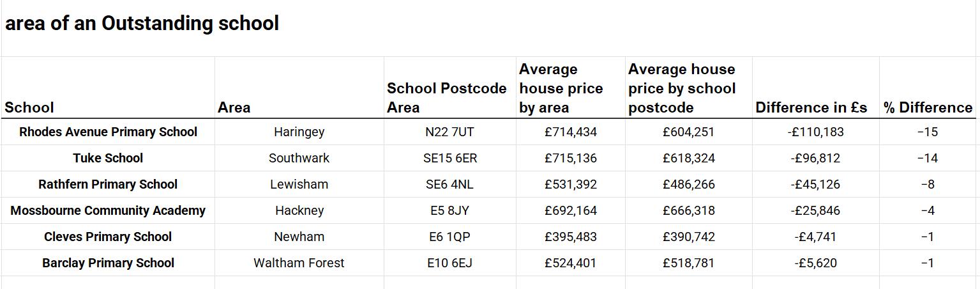Click the '-£110,183' difference cell
The height and width of the screenshot is (289, 980).
coord(815,132)
